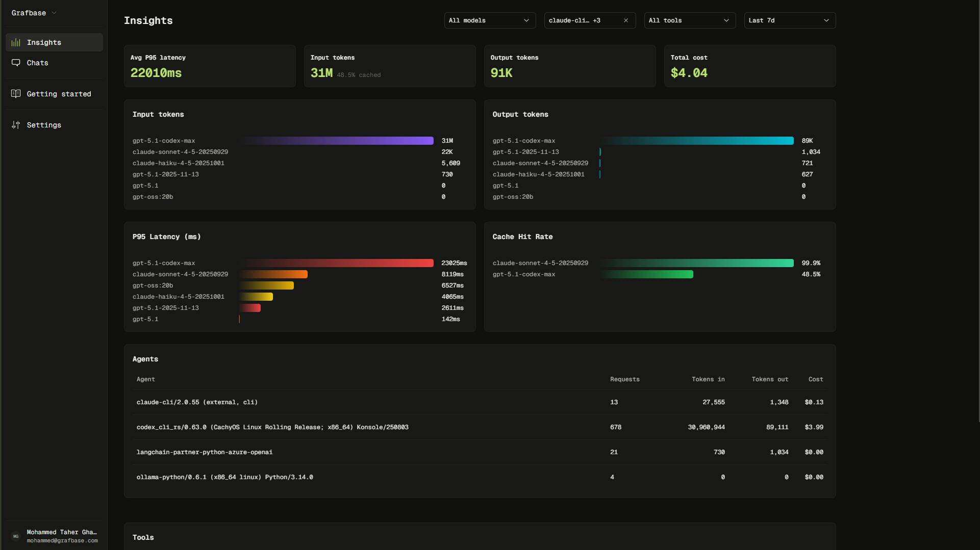The width and height of the screenshot is (980, 550).
Task: Open the Chats page from sidebar
Action: tap(38, 63)
